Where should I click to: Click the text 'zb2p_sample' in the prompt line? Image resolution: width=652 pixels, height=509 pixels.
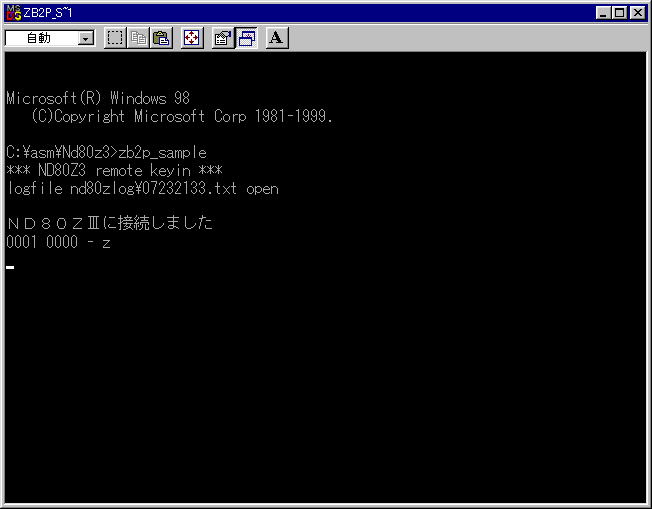click(163, 153)
